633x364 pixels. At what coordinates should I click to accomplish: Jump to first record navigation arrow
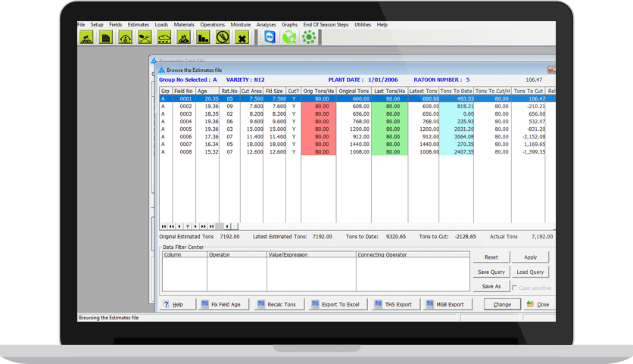point(164,226)
